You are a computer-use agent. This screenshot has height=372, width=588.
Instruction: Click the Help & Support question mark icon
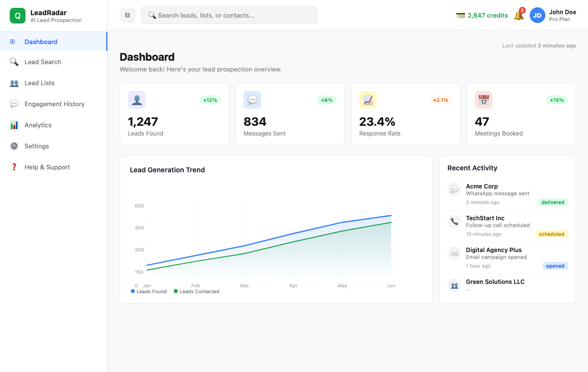pyautogui.click(x=14, y=167)
